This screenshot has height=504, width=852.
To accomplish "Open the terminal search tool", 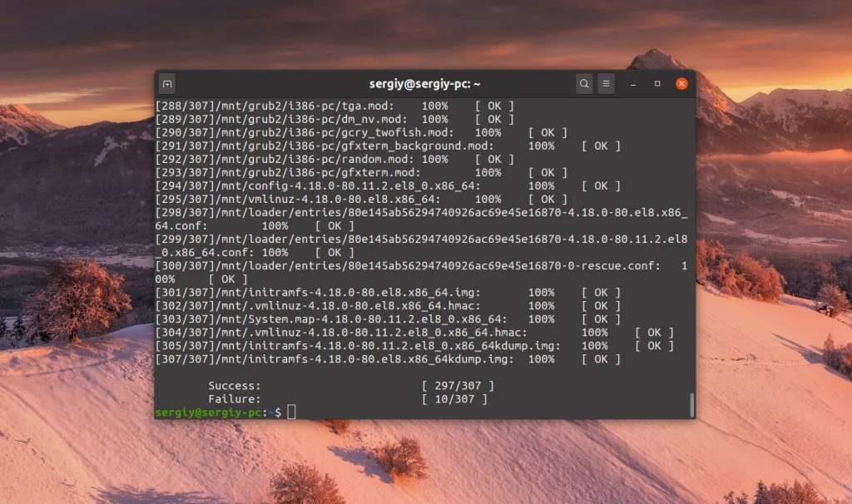I will [584, 83].
